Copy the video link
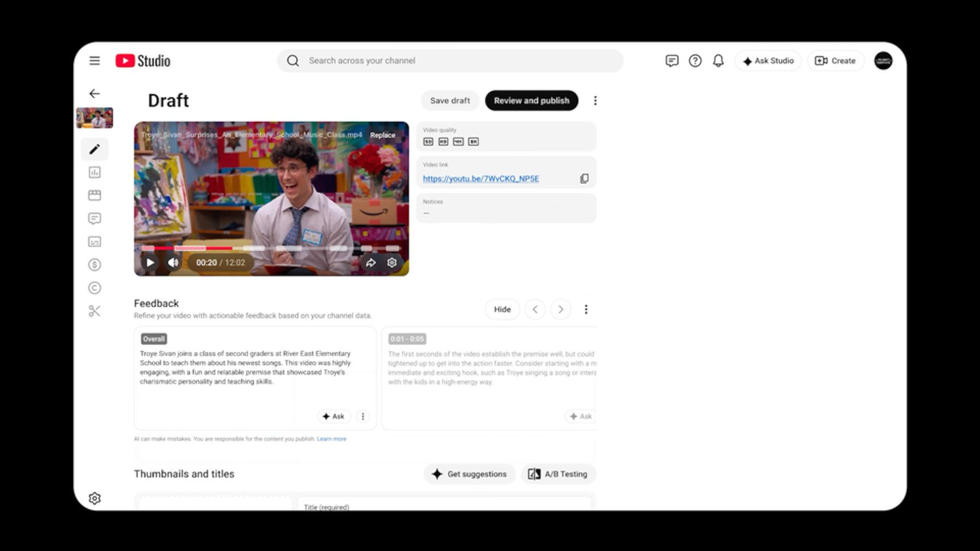The width and height of the screenshot is (980, 551). (584, 179)
